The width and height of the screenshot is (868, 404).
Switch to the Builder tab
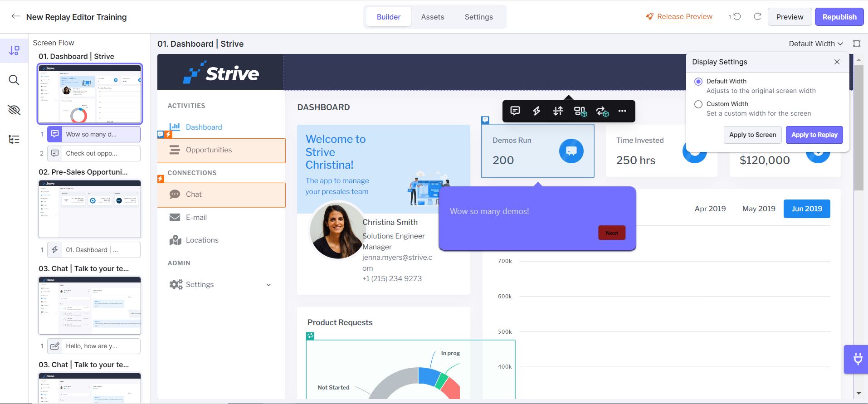point(389,17)
